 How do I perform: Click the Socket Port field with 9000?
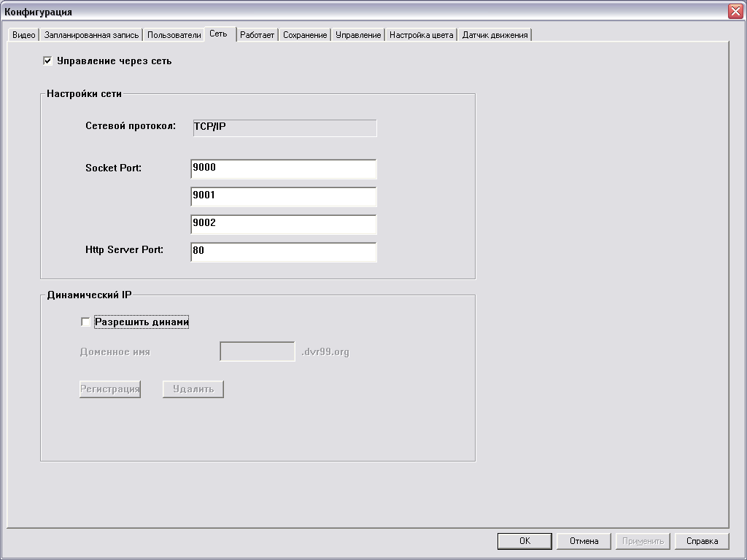pyautogui.click(x=283, y=168)
